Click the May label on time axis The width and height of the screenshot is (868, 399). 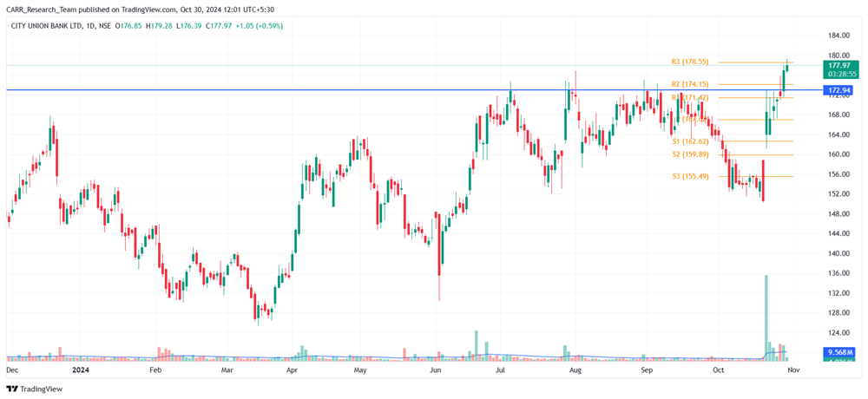[361, 369]
